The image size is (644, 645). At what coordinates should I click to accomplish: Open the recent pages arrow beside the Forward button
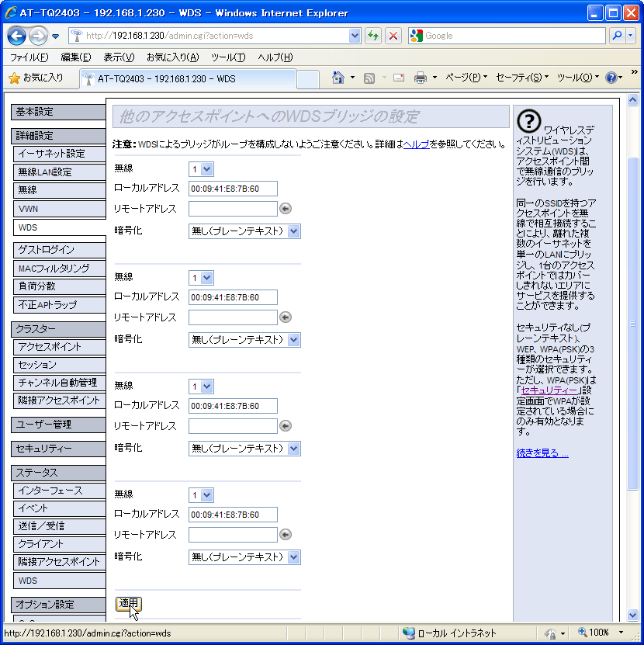click(x=56, y=36)
